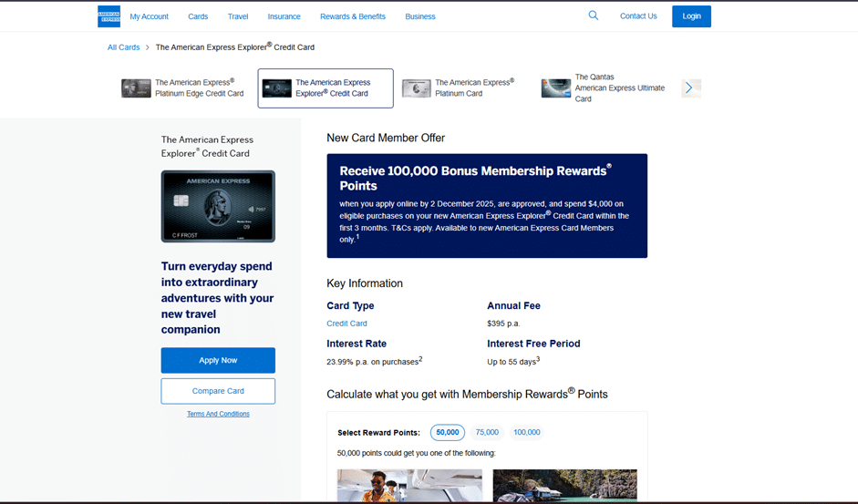Select the Explorer Credit Card thumbnail
Viewport: 858px width, 504px height.
point(277,88)
